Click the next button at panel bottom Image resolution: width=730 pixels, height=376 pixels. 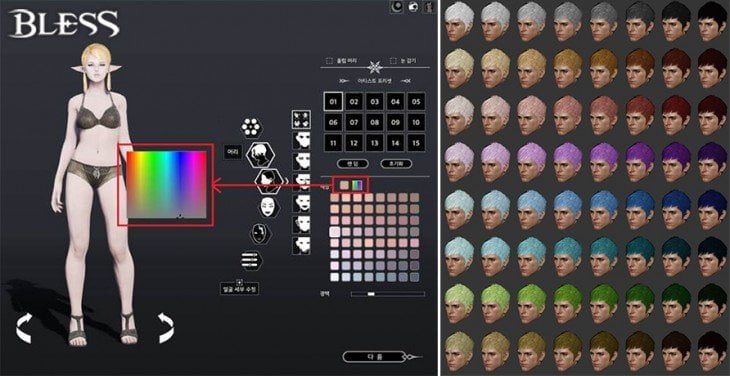[374, 357]
